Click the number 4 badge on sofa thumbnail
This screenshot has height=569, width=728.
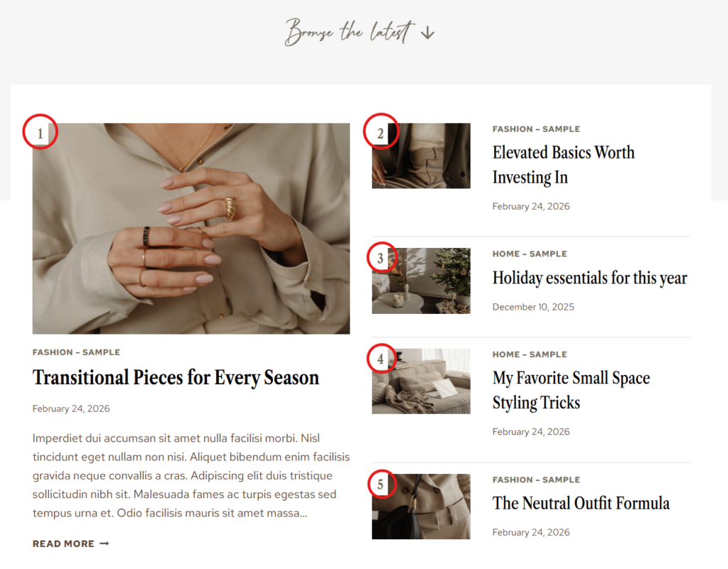point(380,359)
